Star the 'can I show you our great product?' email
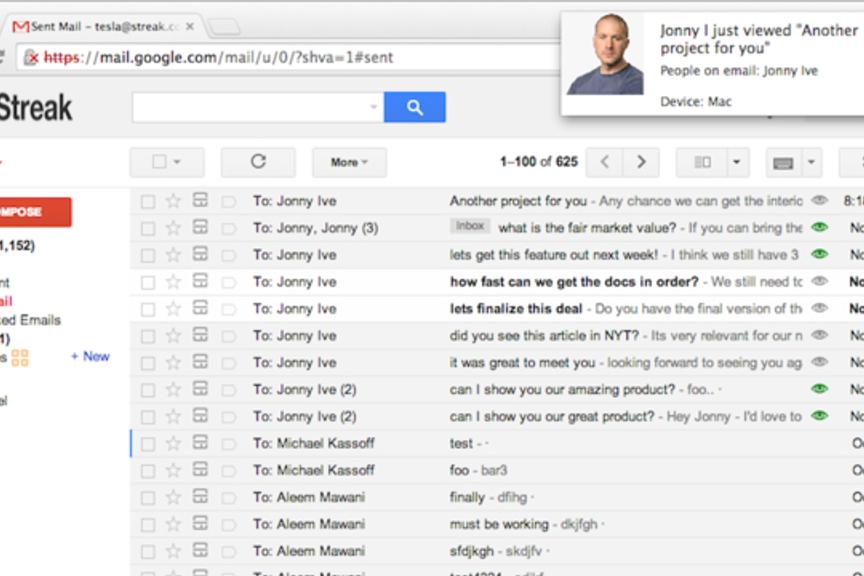Image resolution: width=864 pixels, height=576 pixels. [x=173, y=417]
